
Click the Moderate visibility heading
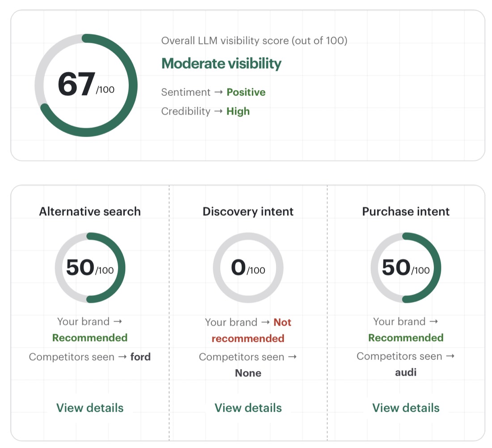(x=221, y=64)
